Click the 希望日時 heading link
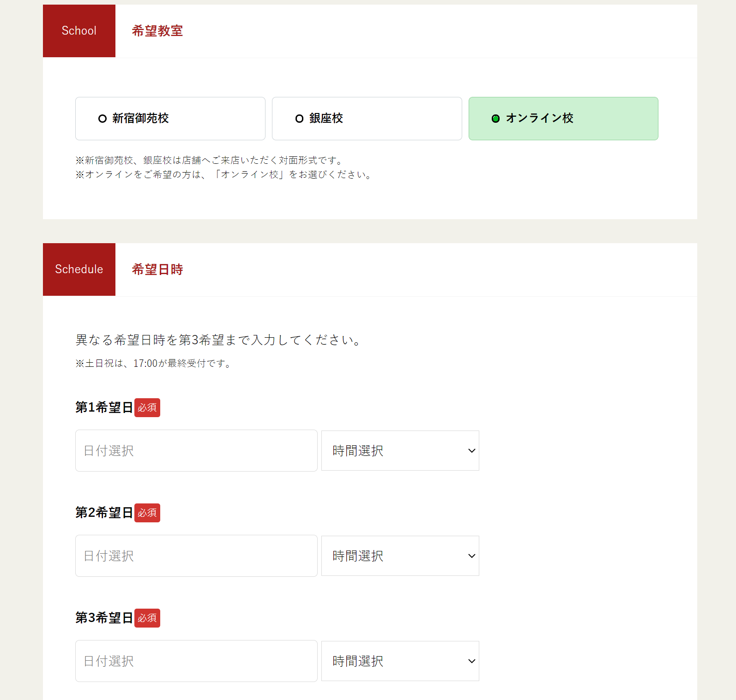This screenshot has height=700, width=736. 157,269
